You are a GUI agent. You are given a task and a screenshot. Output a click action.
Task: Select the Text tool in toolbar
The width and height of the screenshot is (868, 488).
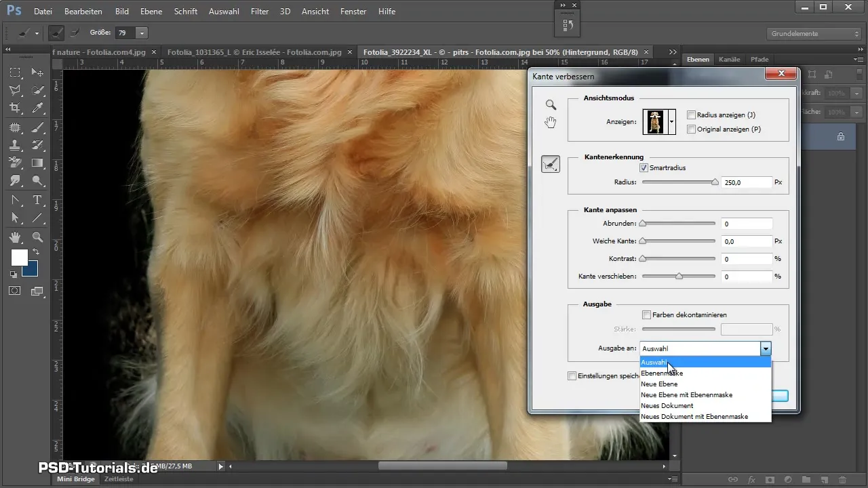37,200
